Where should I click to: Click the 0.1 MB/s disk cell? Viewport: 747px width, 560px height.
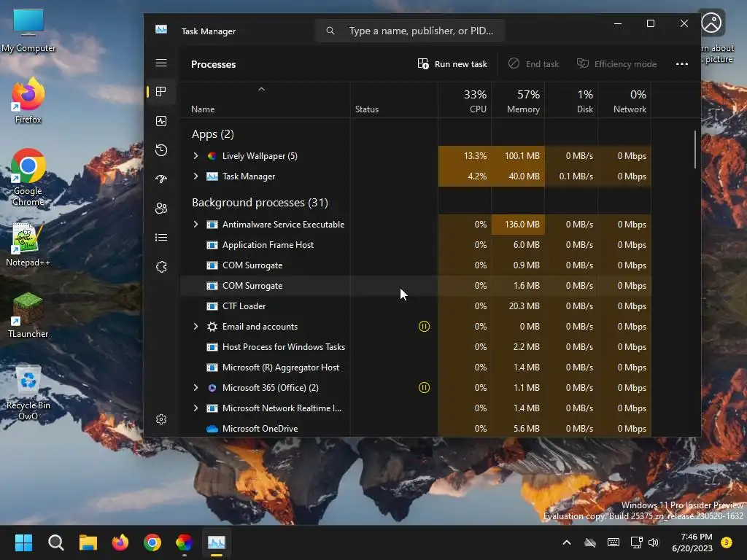[571, 176]
